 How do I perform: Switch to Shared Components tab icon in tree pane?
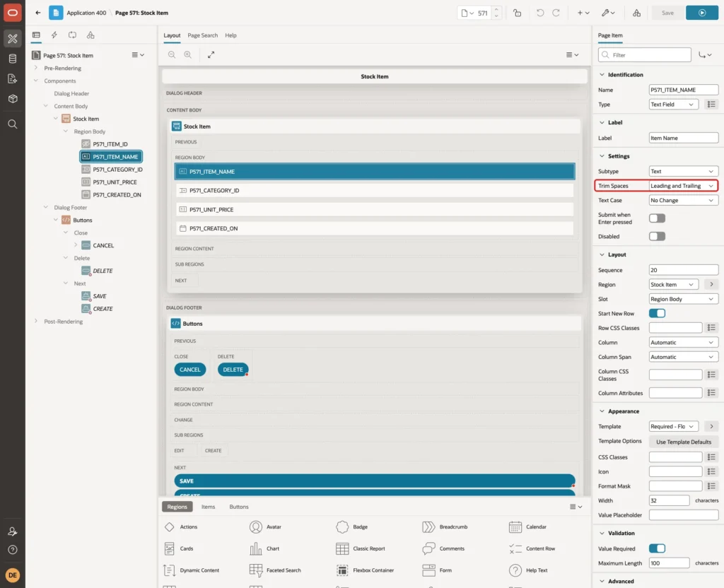(x=90, y=35)
